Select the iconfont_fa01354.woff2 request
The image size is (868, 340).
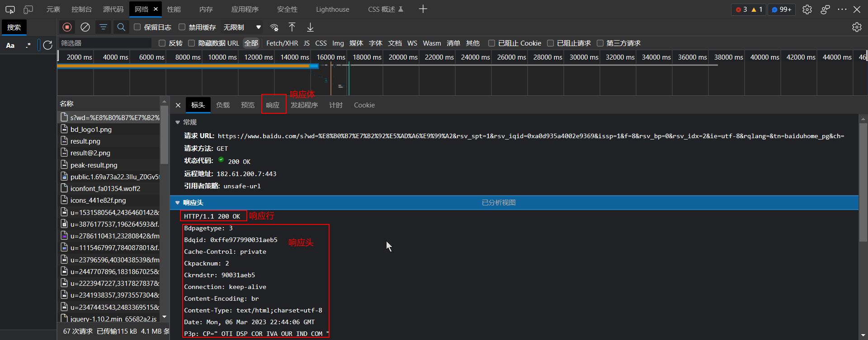(109, 189)
